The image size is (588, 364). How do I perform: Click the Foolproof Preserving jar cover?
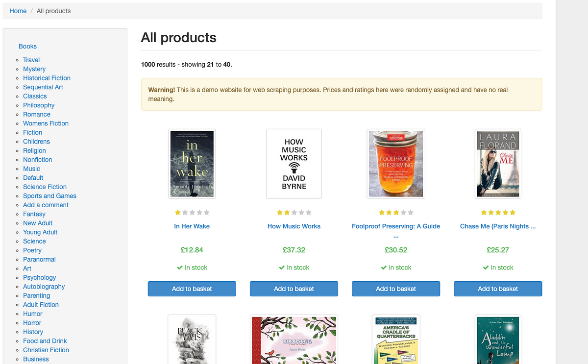396,164
